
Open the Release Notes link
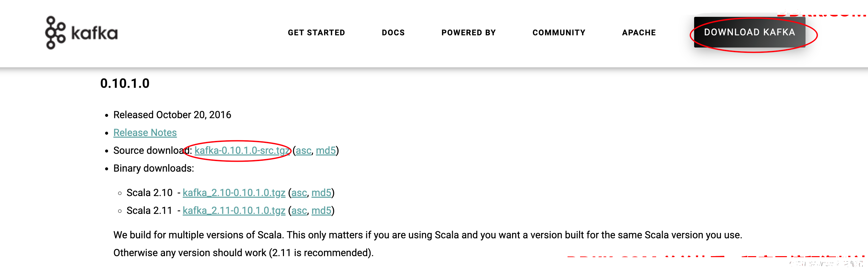pyautogui.click(x=145, y=133)
